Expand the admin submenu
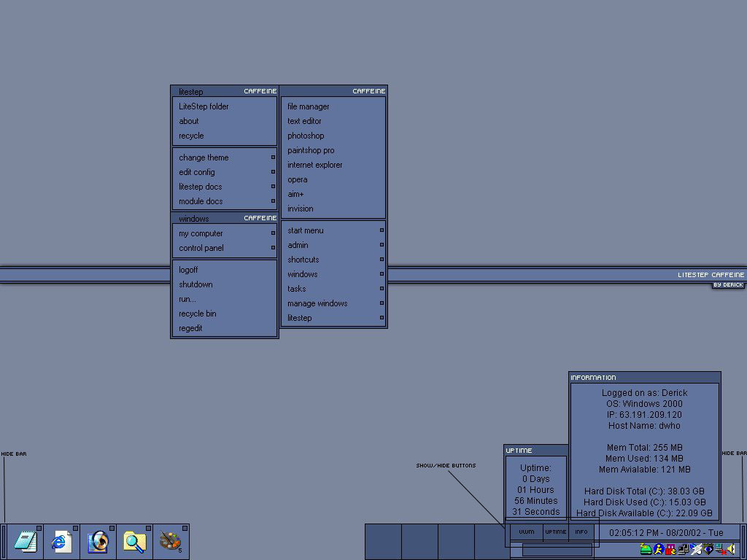The image size is (747, 560). click(x=333, y=245)
